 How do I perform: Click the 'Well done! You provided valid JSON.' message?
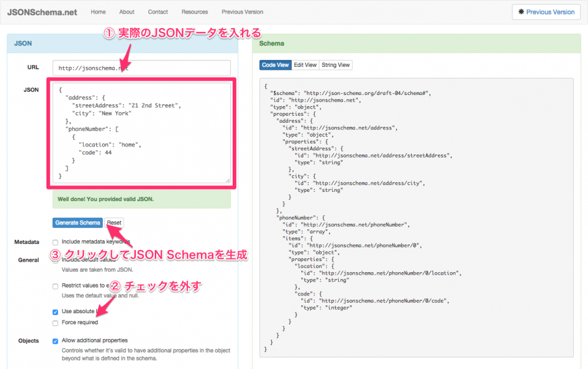[x=141, y=199]
